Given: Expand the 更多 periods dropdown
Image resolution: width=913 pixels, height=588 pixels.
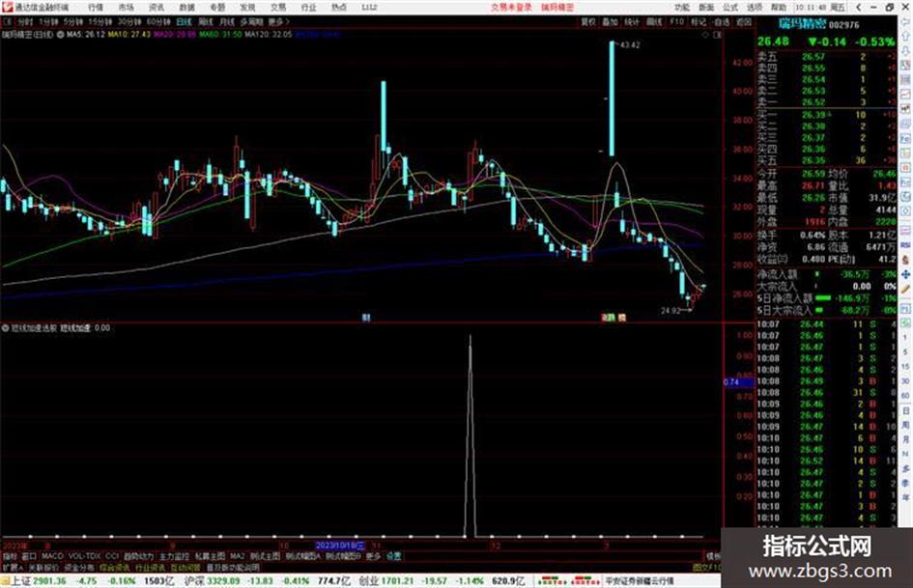Looking at the screenshot, I should click(278, 21).
